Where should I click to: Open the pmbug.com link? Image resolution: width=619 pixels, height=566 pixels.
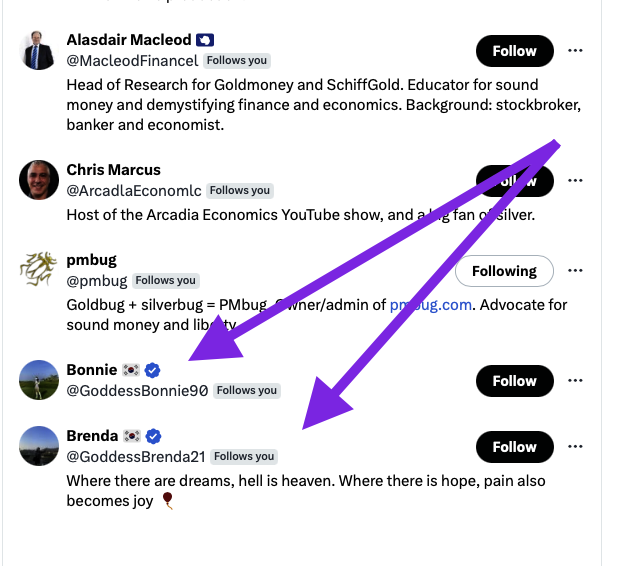point(430,305)
